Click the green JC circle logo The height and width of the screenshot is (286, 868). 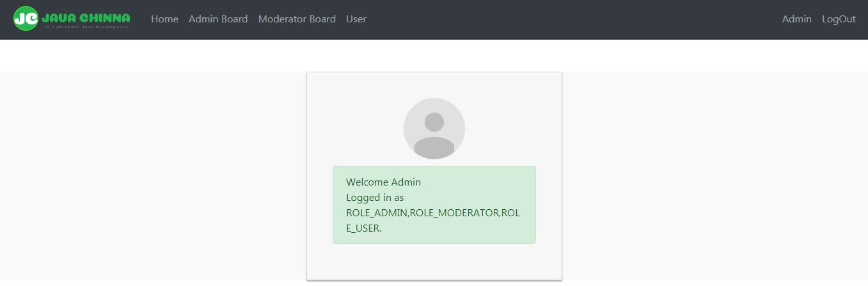pos(26,19)
